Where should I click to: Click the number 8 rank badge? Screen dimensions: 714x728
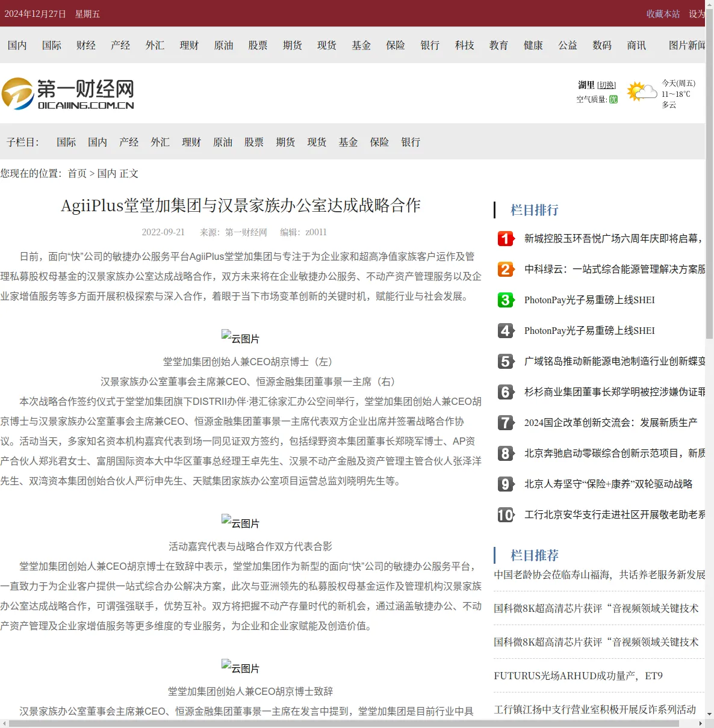pyautogui.click(x=506, y=454)
